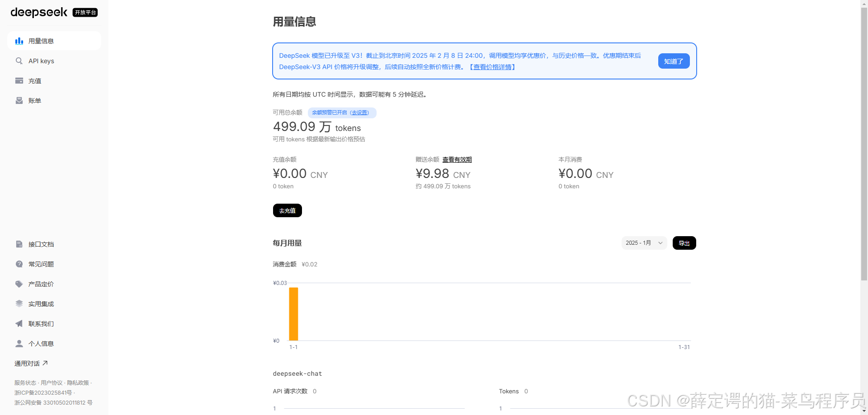The image size is (868, 415).
Task: Expand the 2025 - 1月 month dropdown
Action: coord(644,243)
